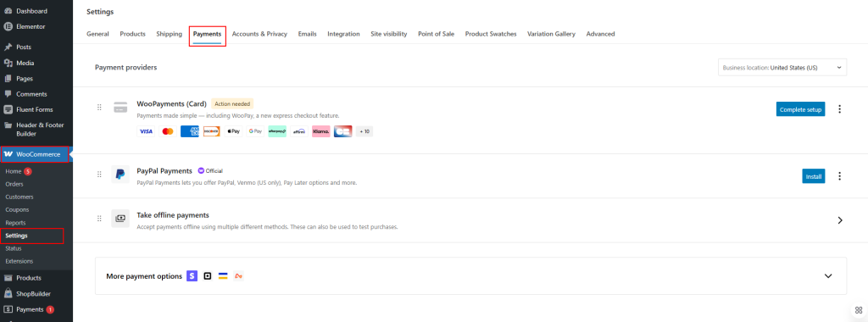Click the PayPal logo icon
The height and width of the screenshot is (322, 868).
point(120,174)
